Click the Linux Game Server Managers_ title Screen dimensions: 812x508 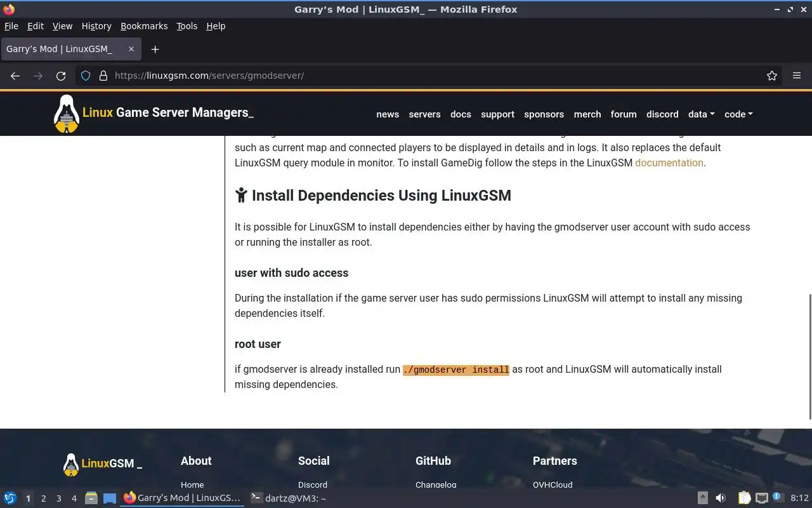tap(168, 112)
